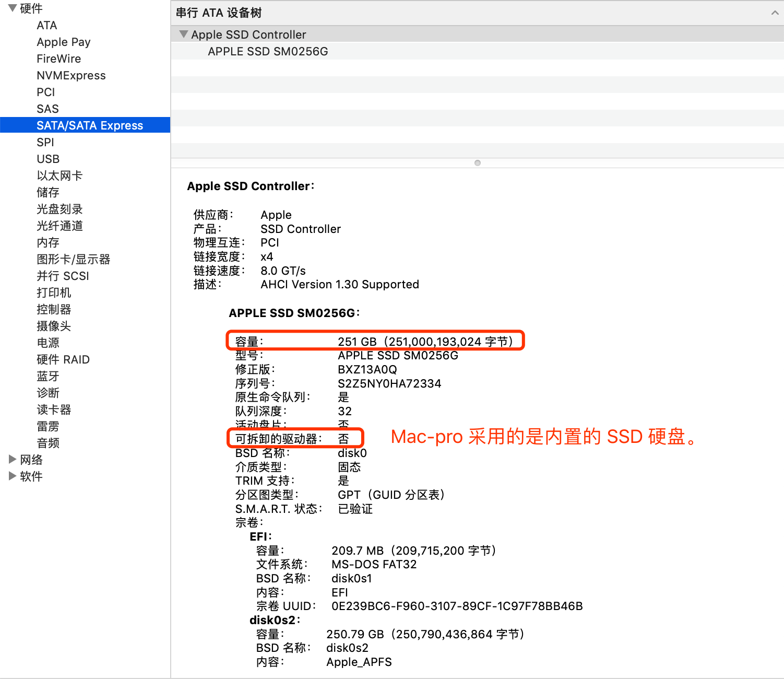Select 雷雳 Thunderbolt in the sidebar
The height and width of the screenshot is (679, 784).
click(x=48, y=426)
